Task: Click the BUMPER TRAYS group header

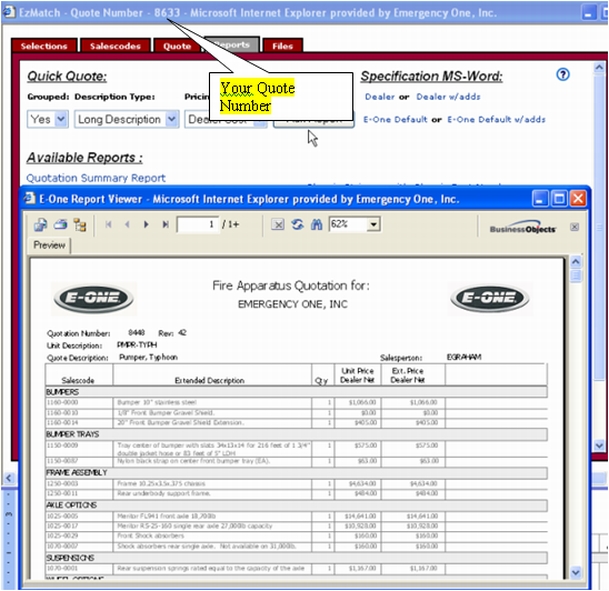Action: click(296, 434)
